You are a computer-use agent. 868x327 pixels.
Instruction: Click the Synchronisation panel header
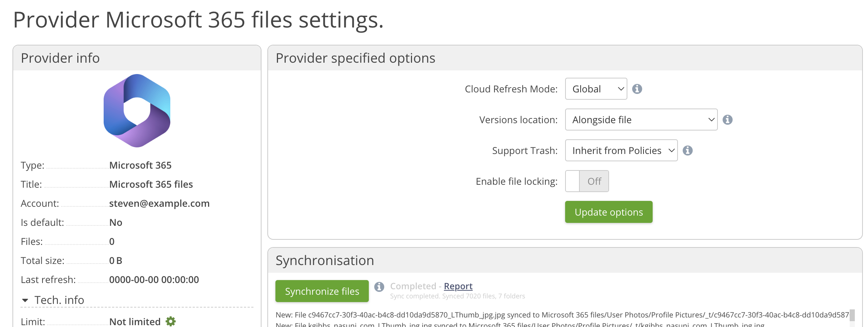[x=324, y=261]
